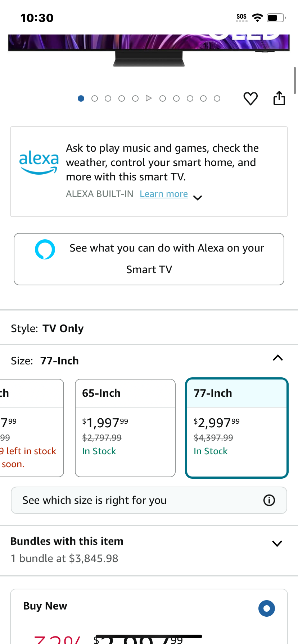
Task: Tap the blue Alexa ring icon
Action: point(45,249)
